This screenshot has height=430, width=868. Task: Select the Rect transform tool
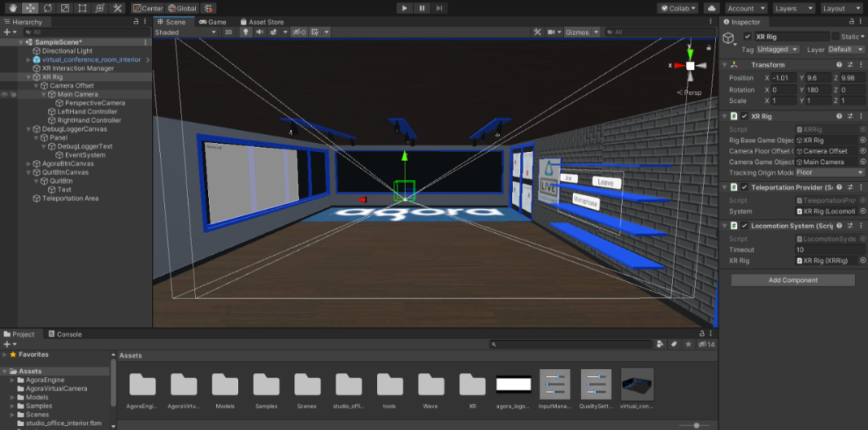tap(82, 8)
